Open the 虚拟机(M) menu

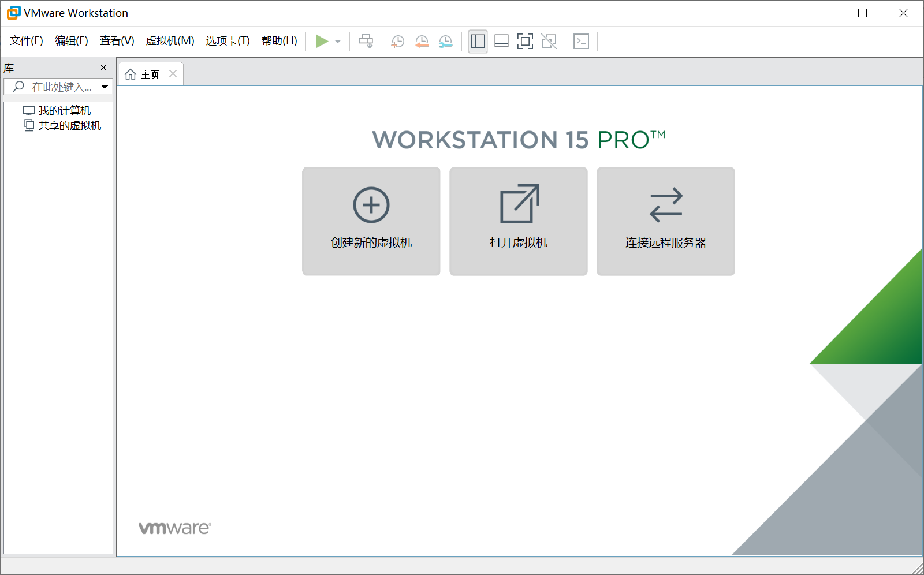click(170, 41)
